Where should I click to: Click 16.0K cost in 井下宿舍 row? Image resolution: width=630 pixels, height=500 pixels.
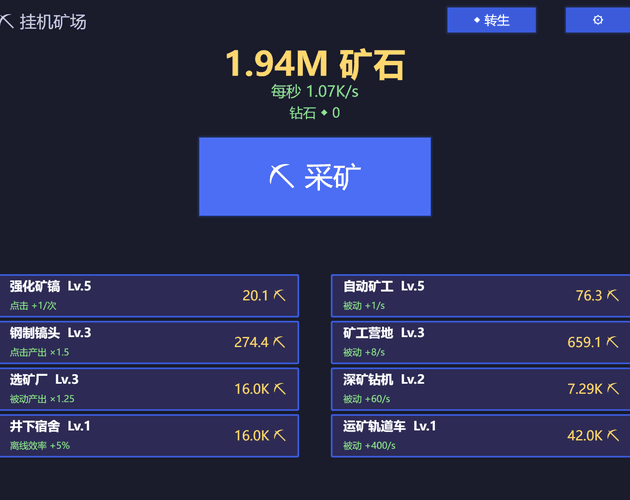252,436
